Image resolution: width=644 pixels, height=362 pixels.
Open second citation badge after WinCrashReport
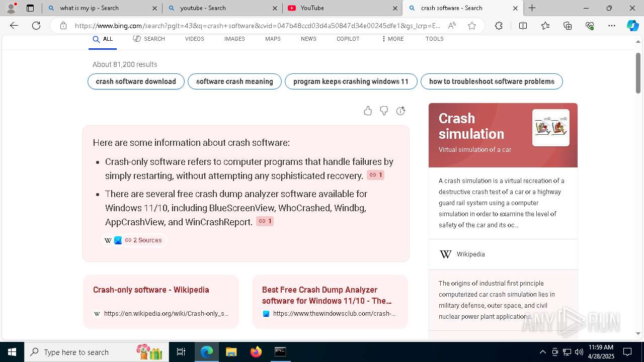click(265, 221)
